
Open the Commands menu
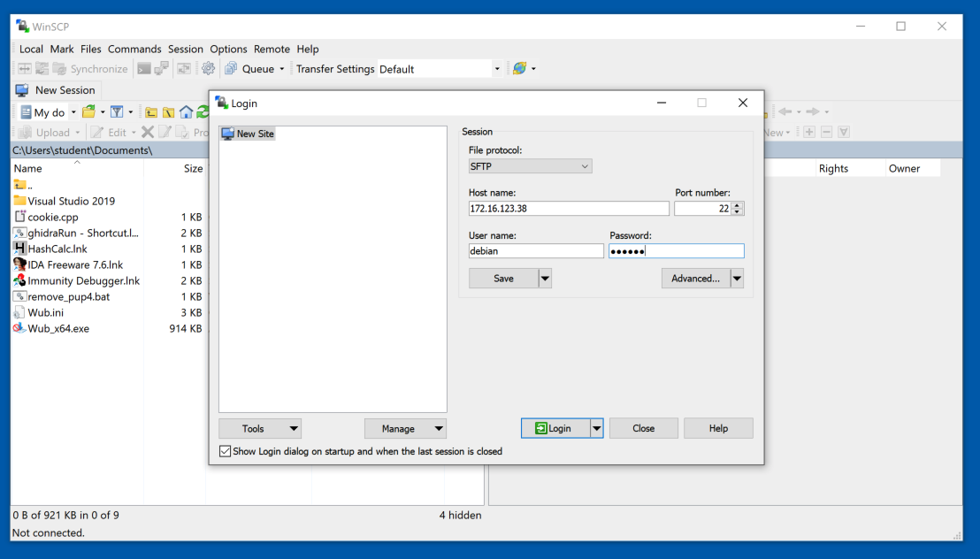pos(134,49)
